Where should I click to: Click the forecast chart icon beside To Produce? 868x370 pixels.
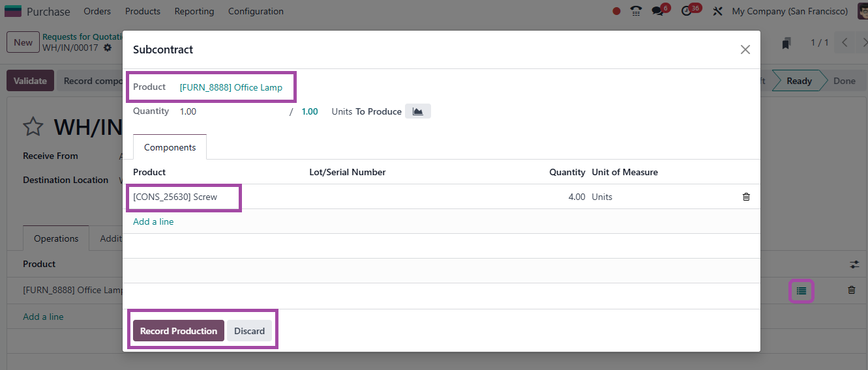tap(418, 111)
